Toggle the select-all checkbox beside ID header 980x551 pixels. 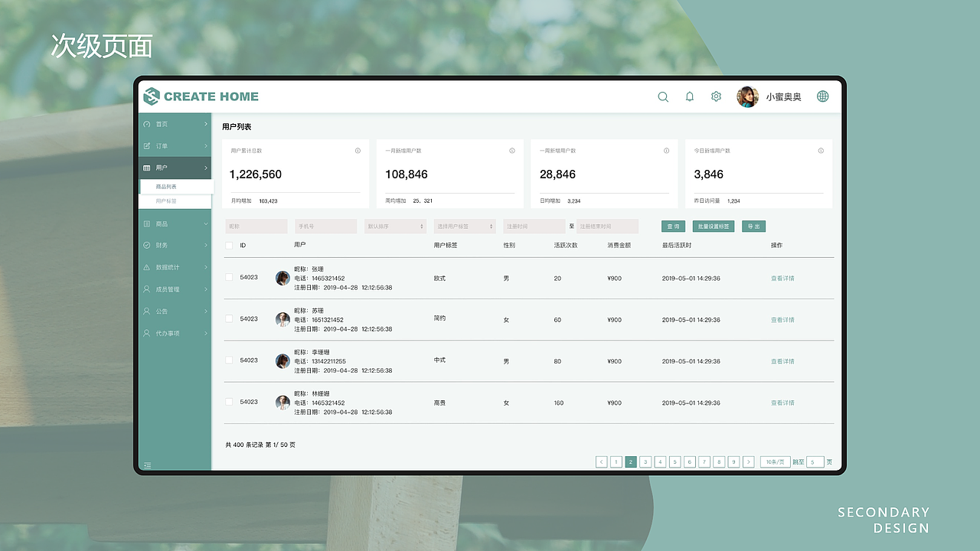229,246
